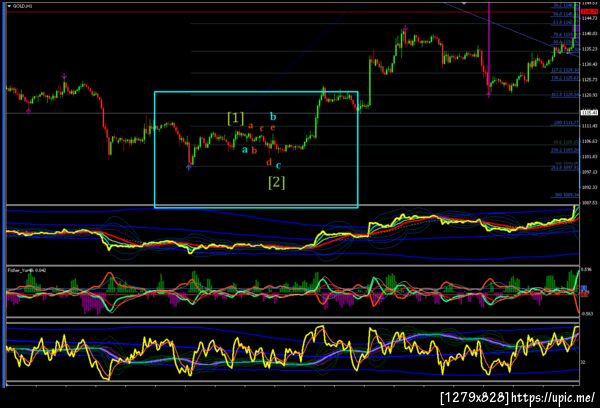Select the magenta vertical line on the chart
600x408 pixels.
coord(489,49)
